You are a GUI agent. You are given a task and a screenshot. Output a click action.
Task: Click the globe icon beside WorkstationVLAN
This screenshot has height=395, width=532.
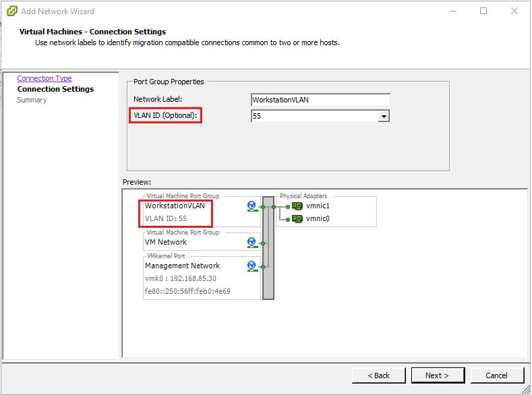252,206
